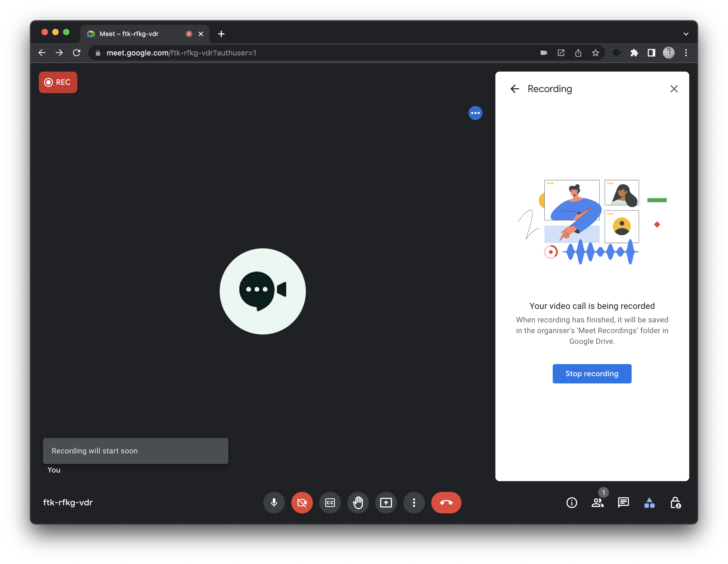Enable lock meeting security icon
This screenshot has height=564, width=728.
676,503
